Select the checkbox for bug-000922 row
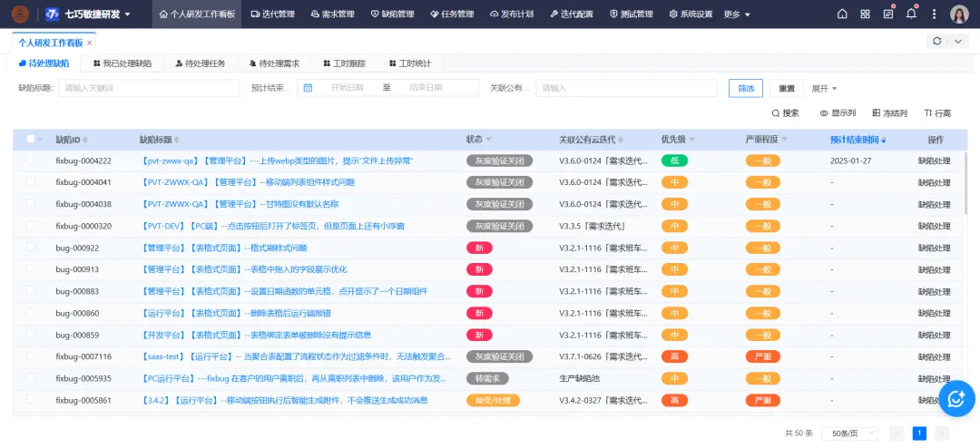Viewport: 980px width, 448px height. 31,248
